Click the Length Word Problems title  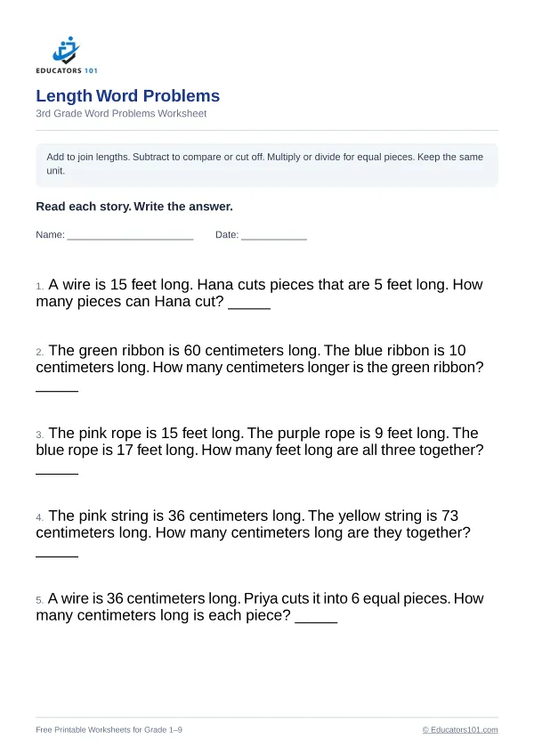pyautogui.click(x=128, y=95)
